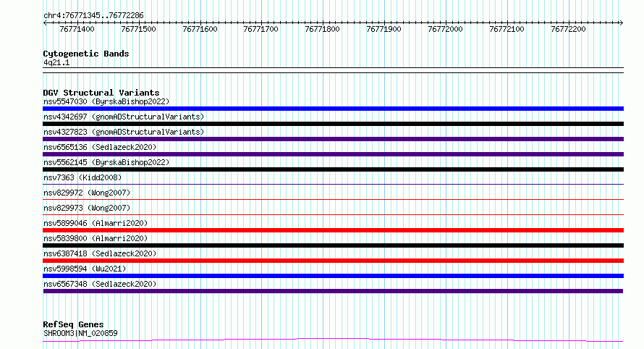
Task: Select the nsv829972 (Wong2007) label
Action: point(87,193)
